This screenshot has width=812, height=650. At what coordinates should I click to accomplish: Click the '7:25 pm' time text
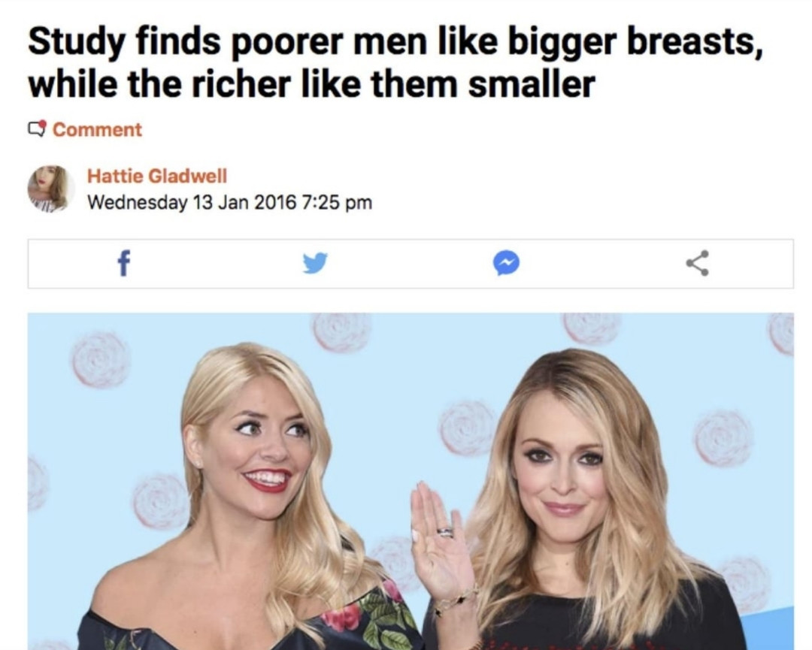pos(336,202)
